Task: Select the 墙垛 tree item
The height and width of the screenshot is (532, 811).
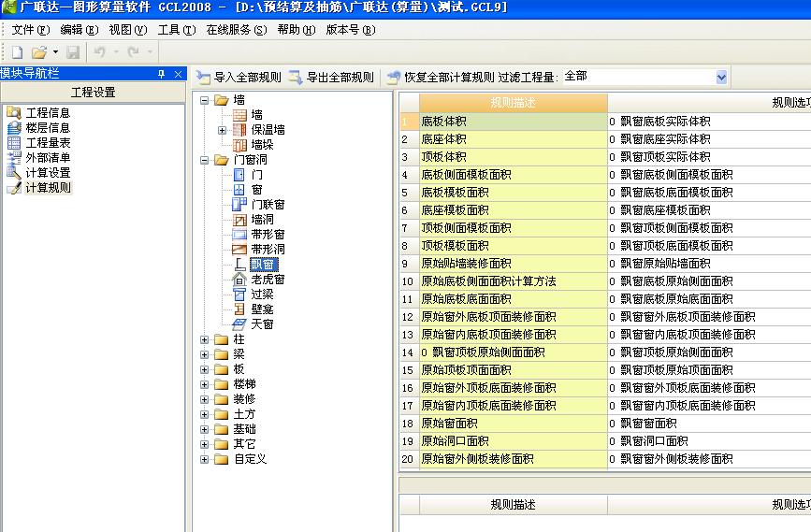Action: [262, 145]
